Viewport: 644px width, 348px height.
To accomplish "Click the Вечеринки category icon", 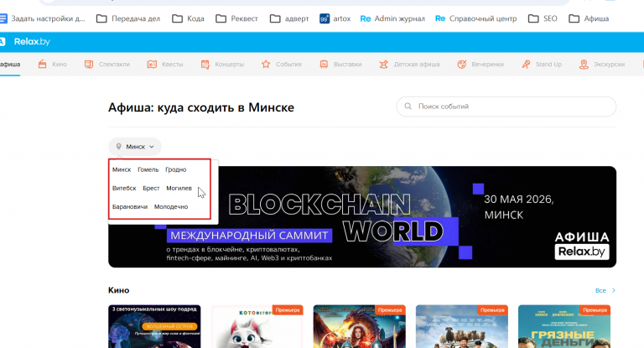I will pyautogui.click(x=462, y=64).
